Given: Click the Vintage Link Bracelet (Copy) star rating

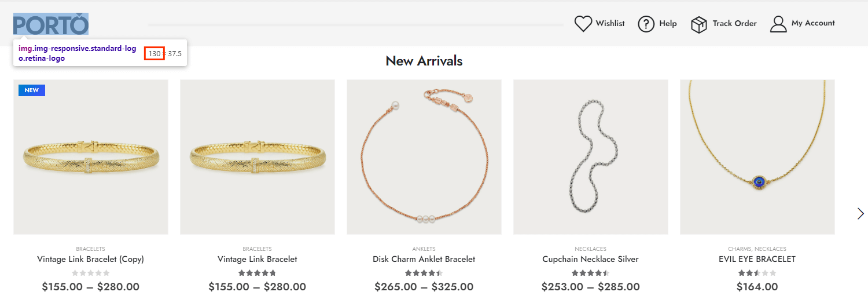Looking at the screenshot, I should pyautogui.click(x=90, y=273).
